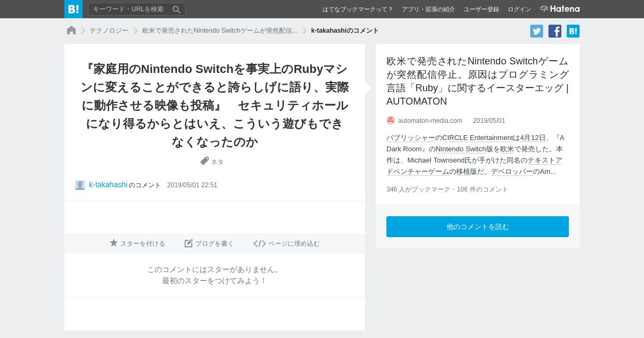Click 他のコメントを読む button
Screen dimensions: 644x338
tap(478, 226)
